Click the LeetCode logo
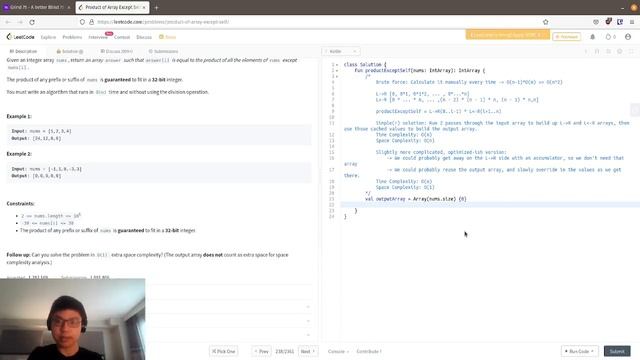Image resolution: width=640 pixels, height=360 pixels. (20, 37)
